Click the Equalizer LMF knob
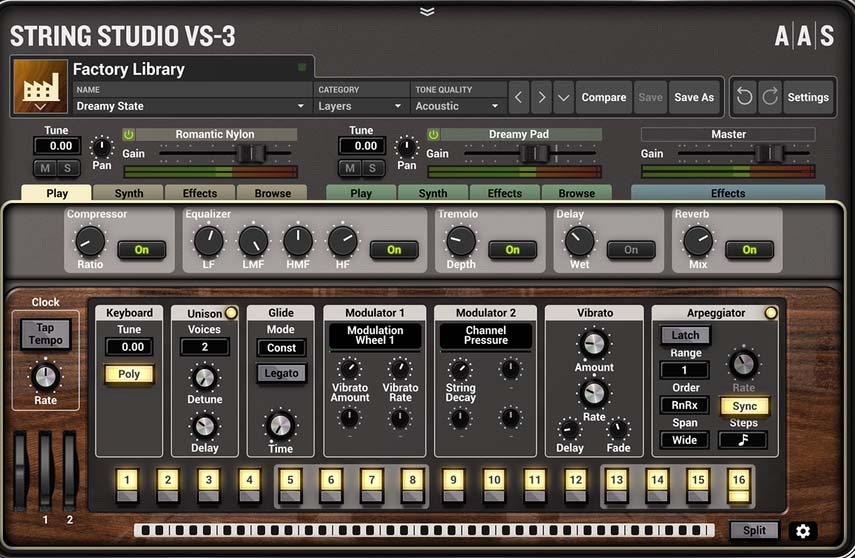The image size is (855, 558). pos(254,241)
